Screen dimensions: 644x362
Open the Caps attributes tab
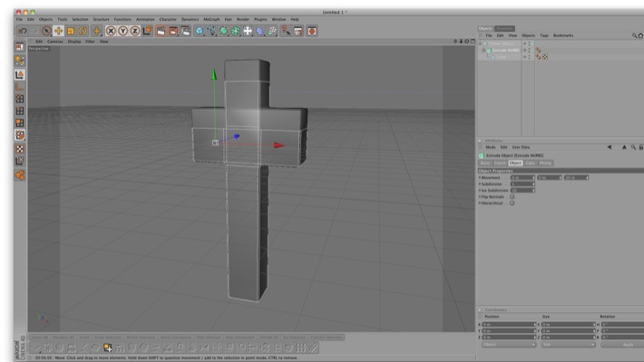coord(531,163)
